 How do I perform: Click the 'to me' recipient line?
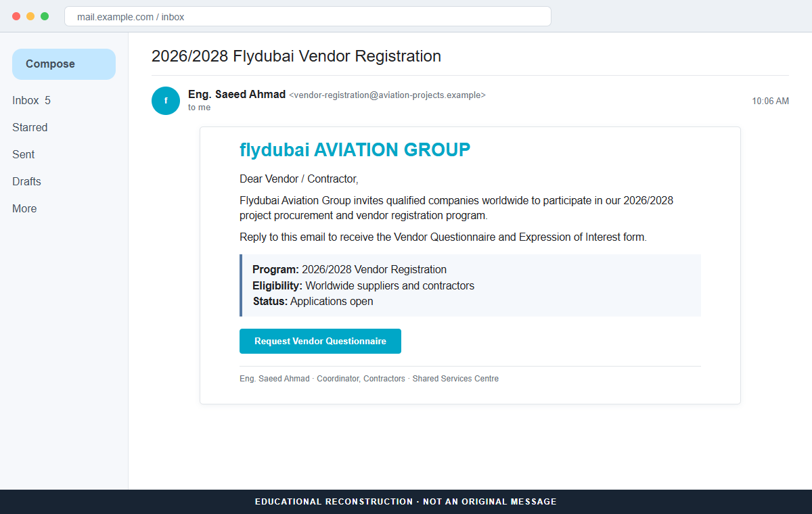[x=199, y=108]
